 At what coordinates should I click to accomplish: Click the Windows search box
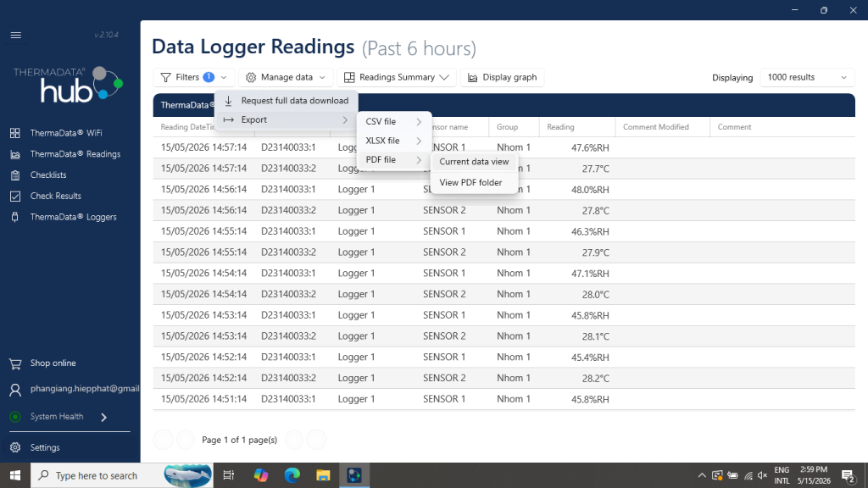click(x=122, y=475)
